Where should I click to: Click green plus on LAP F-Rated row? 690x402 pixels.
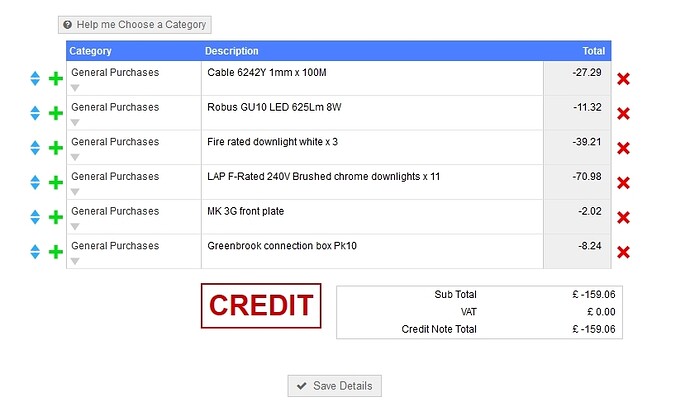56,183
